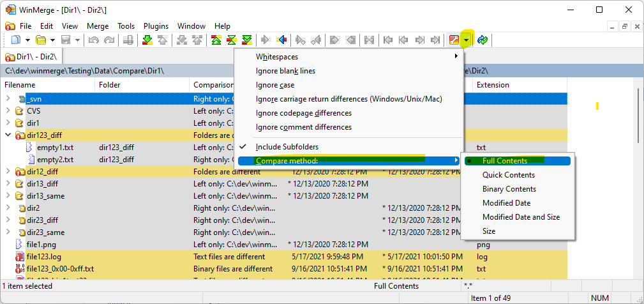Open the dropdown arrow next to New
Viewport: 644px width, 304px height.
coord(27,40)
